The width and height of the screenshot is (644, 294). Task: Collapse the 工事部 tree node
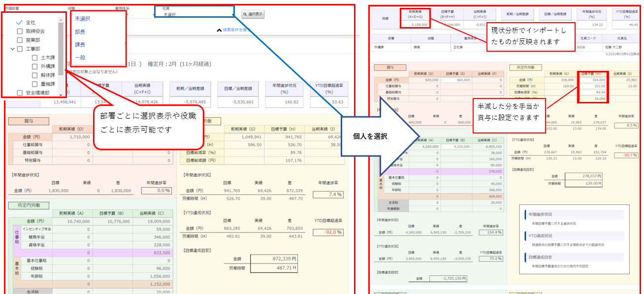point(13,49)
